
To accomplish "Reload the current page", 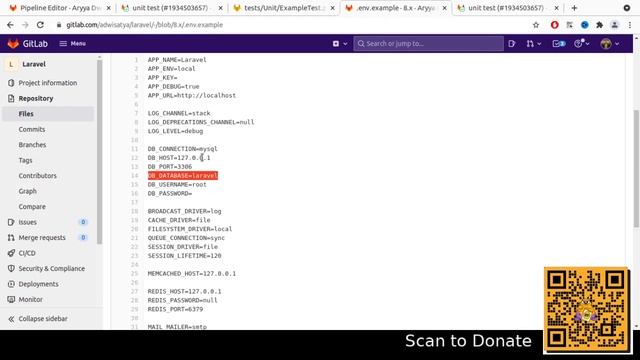I will [40, 25].
